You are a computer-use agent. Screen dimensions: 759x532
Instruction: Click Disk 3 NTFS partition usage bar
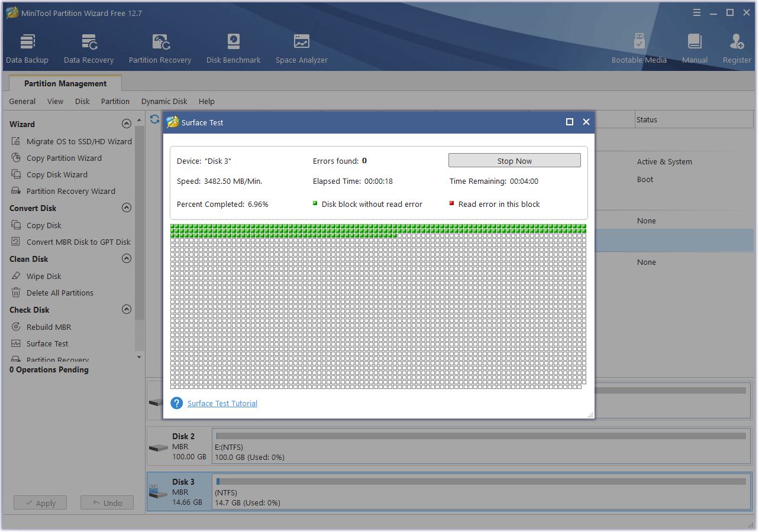click(481, 482)
